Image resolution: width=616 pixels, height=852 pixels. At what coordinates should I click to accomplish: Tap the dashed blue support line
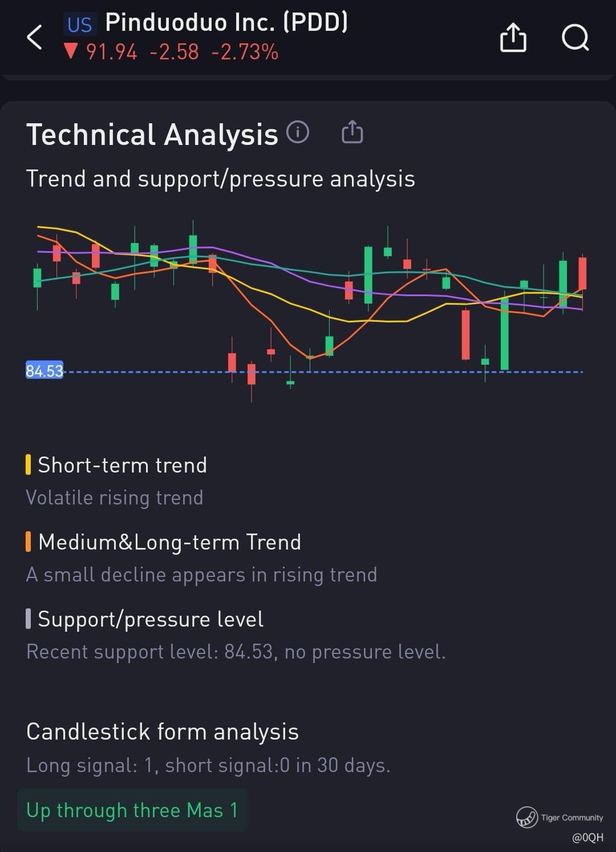(323, 372)
